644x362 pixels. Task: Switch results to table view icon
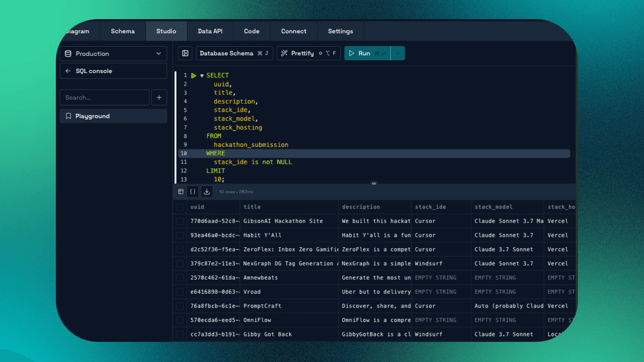pos(181,192)
